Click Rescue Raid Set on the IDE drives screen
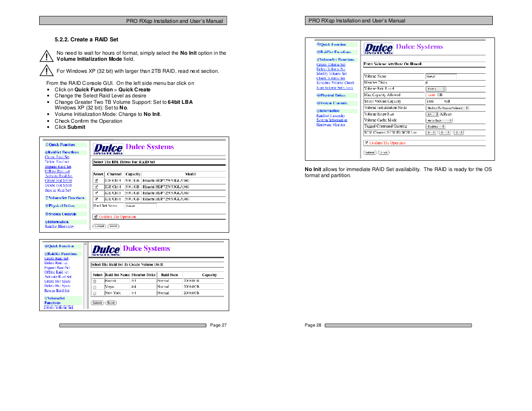This screenshot has width=532, height=411. 58,190
